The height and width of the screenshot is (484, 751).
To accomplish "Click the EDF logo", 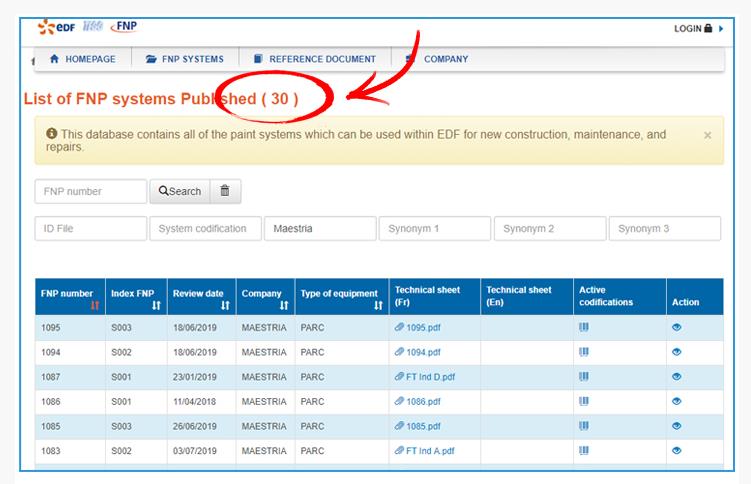I will point(58,27).
